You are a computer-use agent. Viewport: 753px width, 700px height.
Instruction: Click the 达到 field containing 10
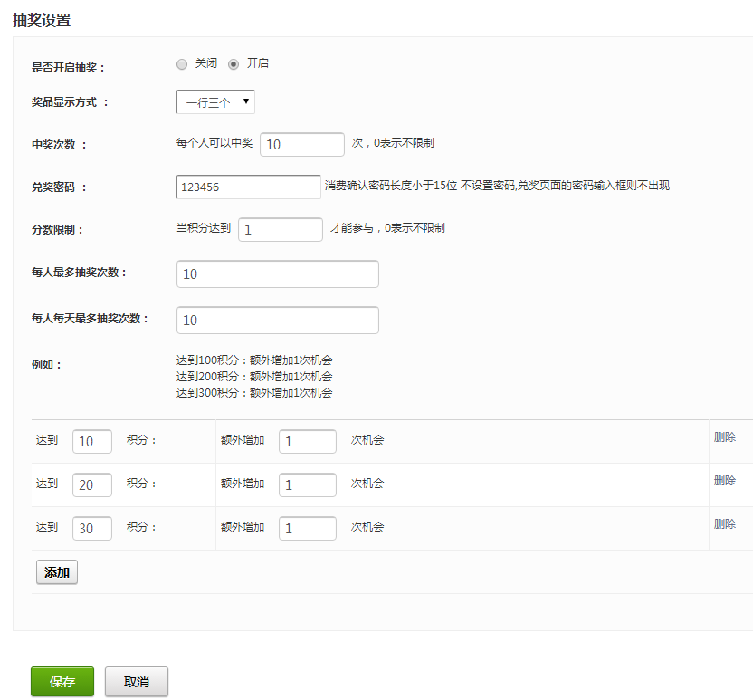pos(92,442)
